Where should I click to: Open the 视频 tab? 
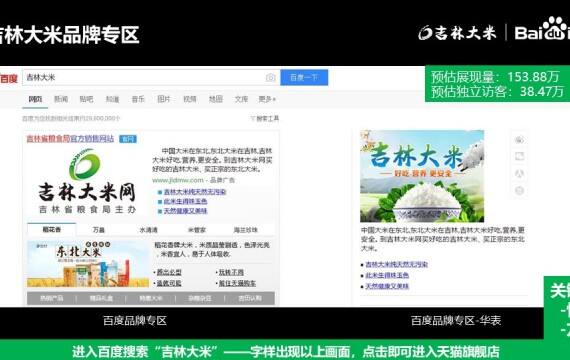click(x=190, y=99)
